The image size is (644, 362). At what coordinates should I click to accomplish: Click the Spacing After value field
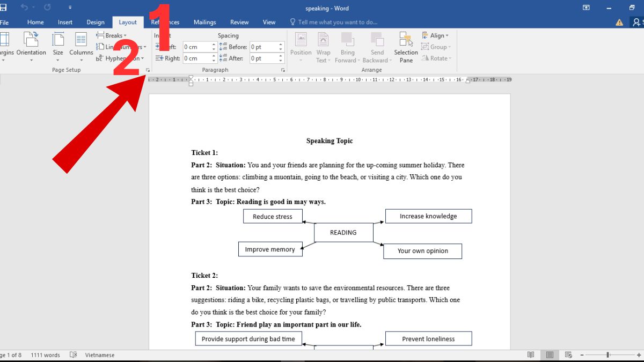coord(264,58)
